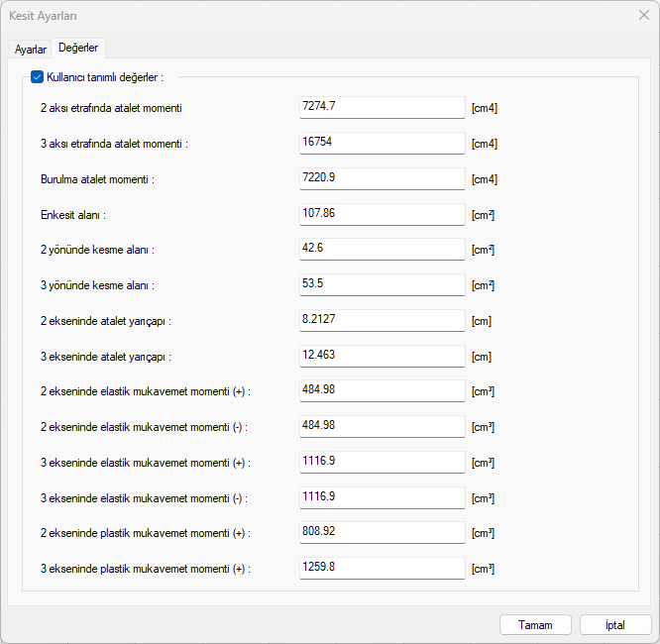Click 2 ekseninde plastik mukavemet momenti (+) field
660x644 pixels.
tap(382, 532)
